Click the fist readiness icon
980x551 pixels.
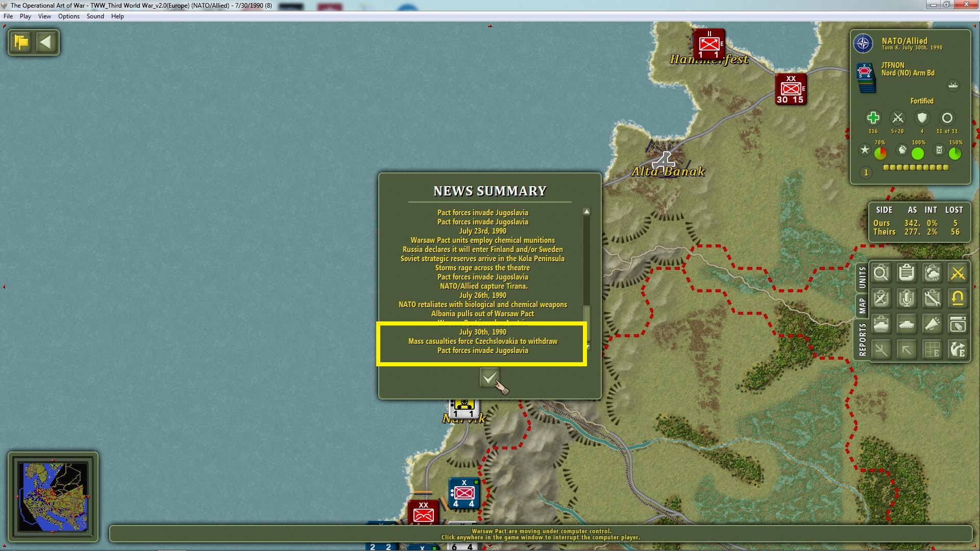(x=902, y=150)
